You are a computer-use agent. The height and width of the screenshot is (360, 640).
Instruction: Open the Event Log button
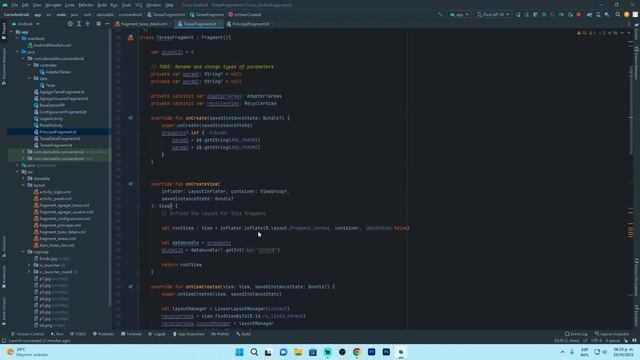tap(576, 334)
